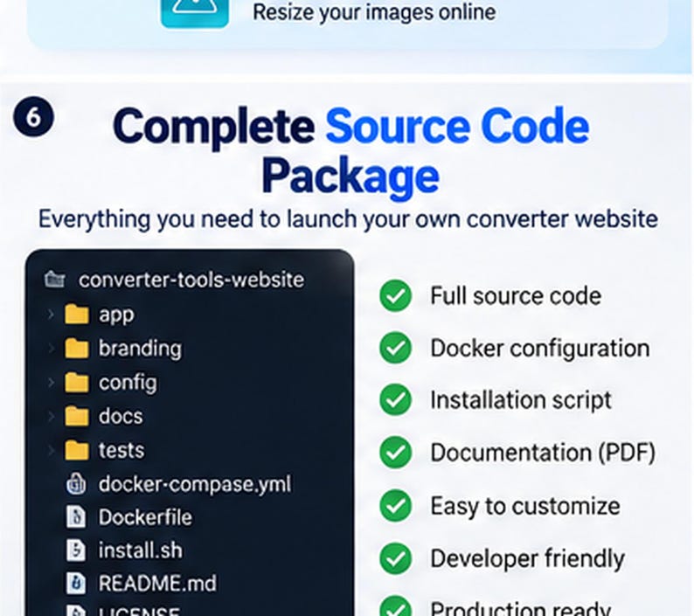This screenshot has height=616, width=694.
Task: Open the 'install.sh' file name
Action: pyautogui.click(x=141, y=550)
